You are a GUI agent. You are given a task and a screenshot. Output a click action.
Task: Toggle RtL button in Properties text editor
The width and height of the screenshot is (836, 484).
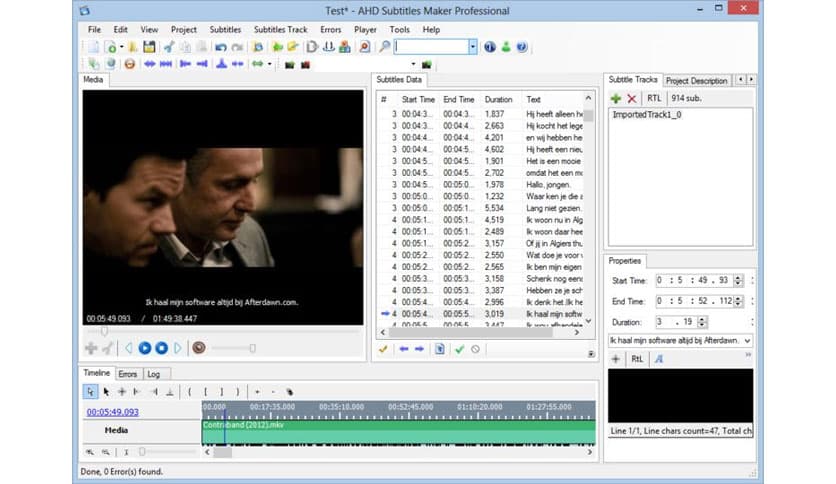[637, 359]
